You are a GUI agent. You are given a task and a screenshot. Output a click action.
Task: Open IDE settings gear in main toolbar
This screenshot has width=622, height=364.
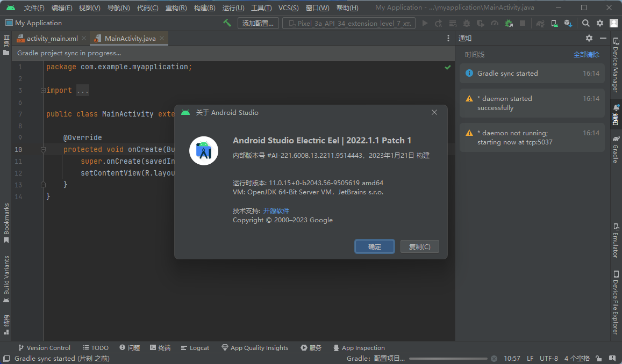click(600, 24)
